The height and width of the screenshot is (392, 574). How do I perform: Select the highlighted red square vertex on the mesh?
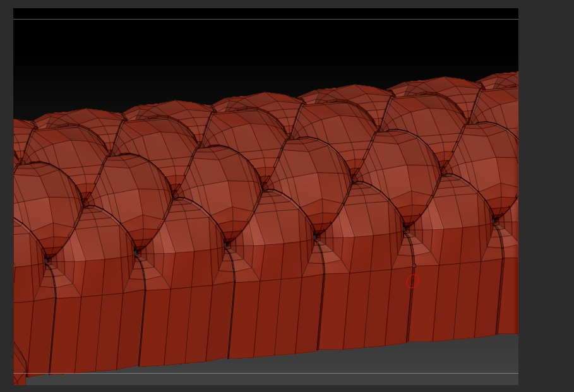(414, 266)
